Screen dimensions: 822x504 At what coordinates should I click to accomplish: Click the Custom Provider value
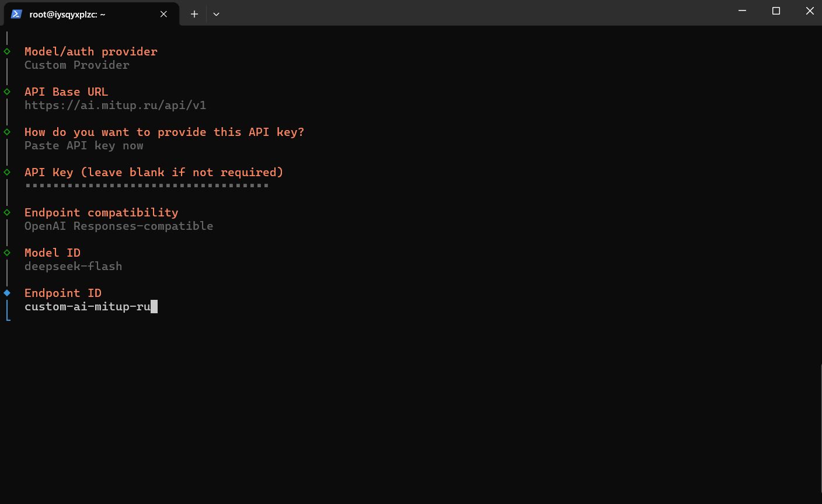tap(77, 65)
